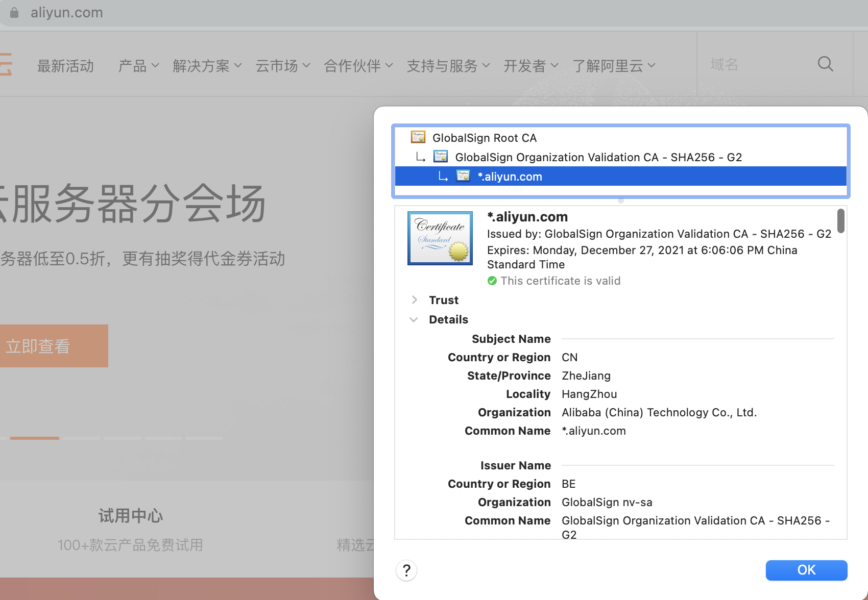Click the large Certificate Standard image
The height and width of the screenshot is (600, 868).
440,238
